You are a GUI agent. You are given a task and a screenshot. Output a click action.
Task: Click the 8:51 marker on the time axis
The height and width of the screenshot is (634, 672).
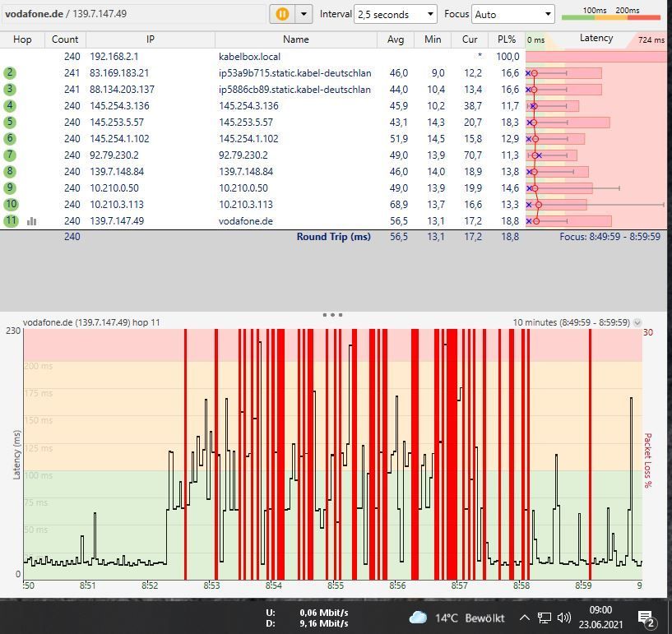pyautogui.click(x=87, y=585)
